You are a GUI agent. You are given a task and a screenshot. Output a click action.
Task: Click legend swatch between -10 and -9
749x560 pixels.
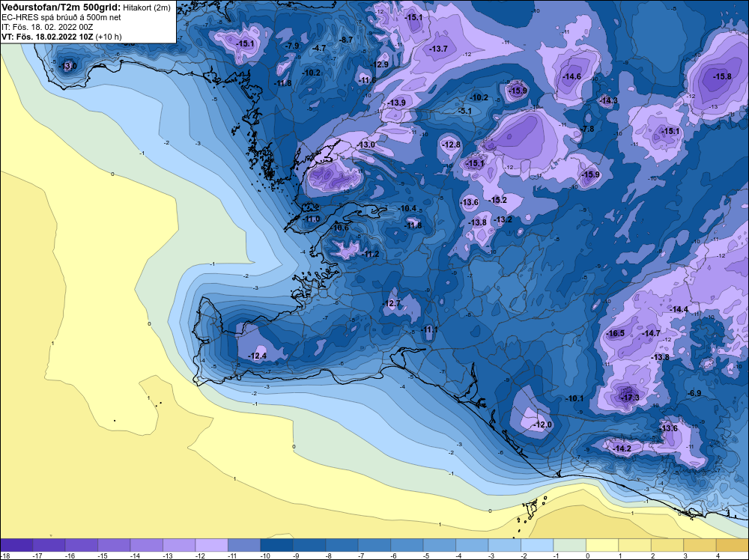tap(276, 545)
